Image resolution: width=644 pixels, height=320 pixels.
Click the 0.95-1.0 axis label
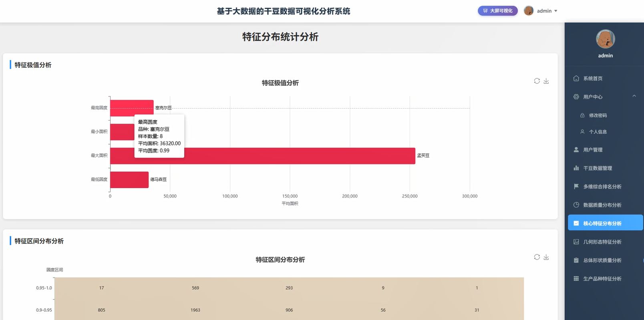point(44,288)
